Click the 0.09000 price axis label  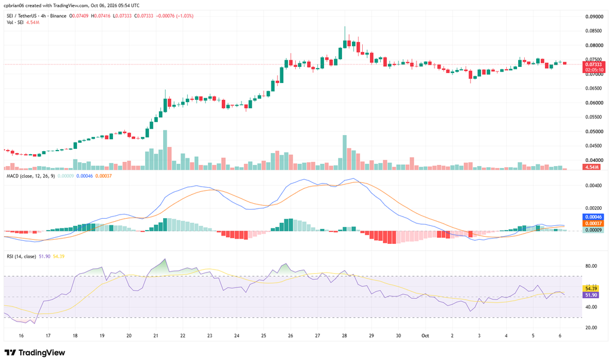coord(594,17)
